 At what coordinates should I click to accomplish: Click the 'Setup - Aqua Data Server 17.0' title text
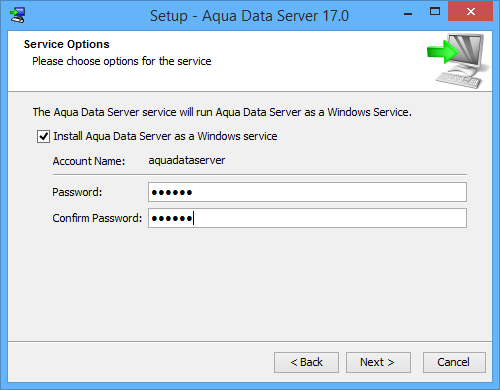coord(249,16)
